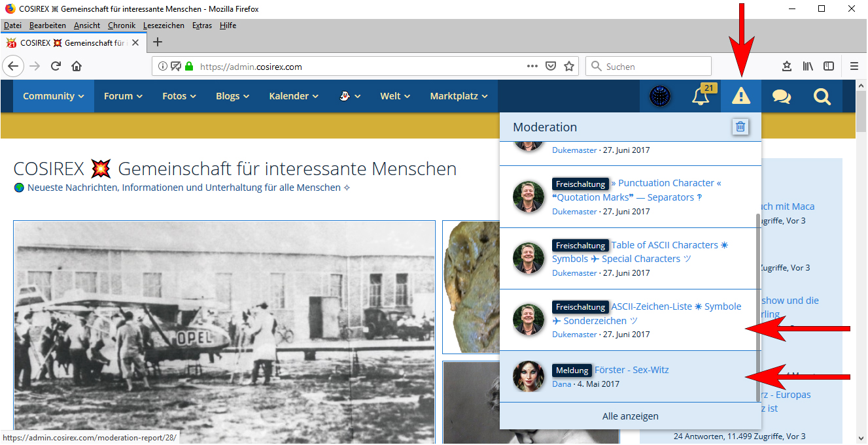Open a new browser tab
Viewport: 868px width, 445px height.
coord(157,42)
